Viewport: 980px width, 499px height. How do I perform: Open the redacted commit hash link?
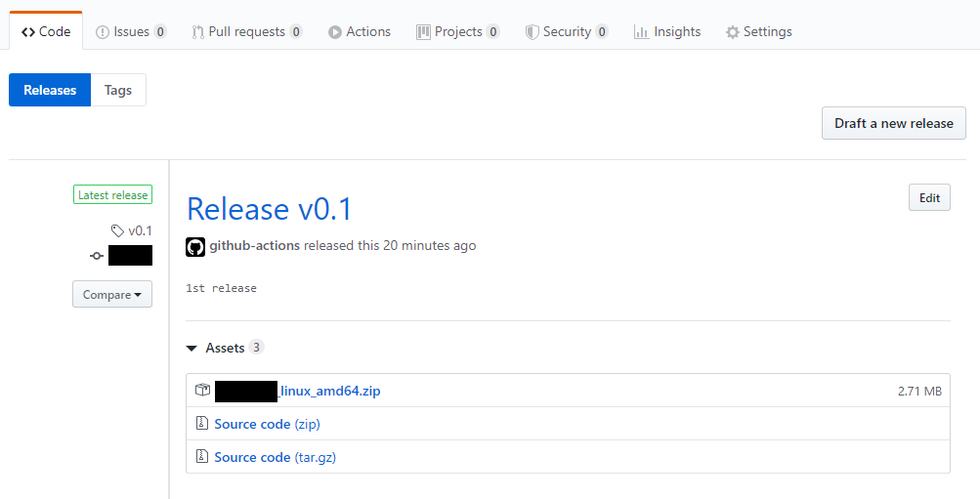tap(130, 256)
